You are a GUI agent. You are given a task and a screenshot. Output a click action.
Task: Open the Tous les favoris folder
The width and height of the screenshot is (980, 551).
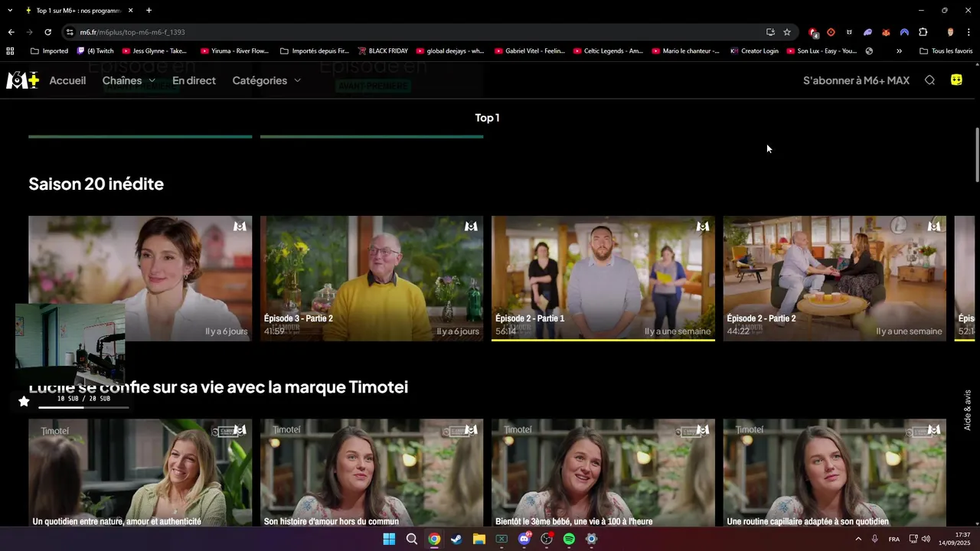pos(946,51)
